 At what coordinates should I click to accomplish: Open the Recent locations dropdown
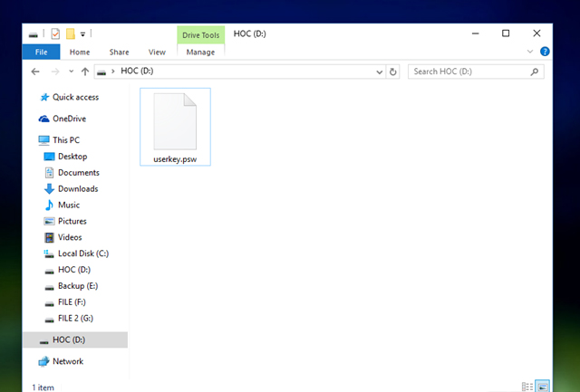click(71, 72)
